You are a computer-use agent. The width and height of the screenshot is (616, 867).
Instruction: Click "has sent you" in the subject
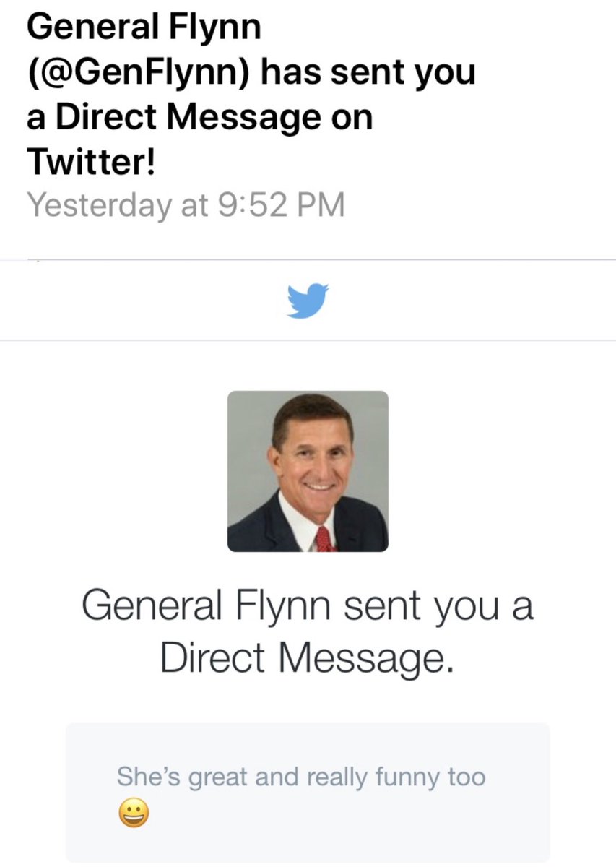tap(368, 72)
